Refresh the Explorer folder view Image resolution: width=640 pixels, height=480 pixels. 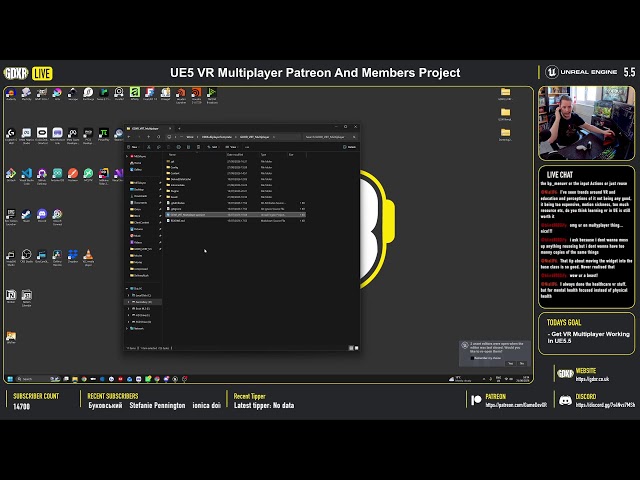click(x=158, y=137)
